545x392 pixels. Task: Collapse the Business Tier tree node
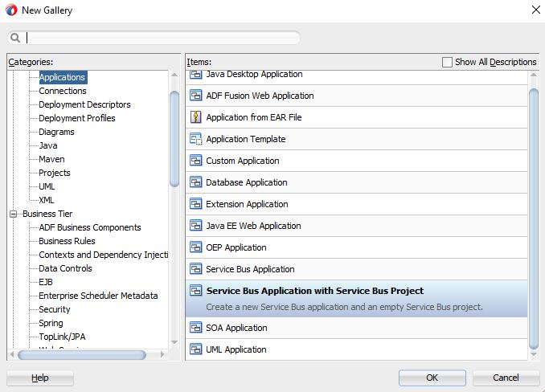[14, 214]
